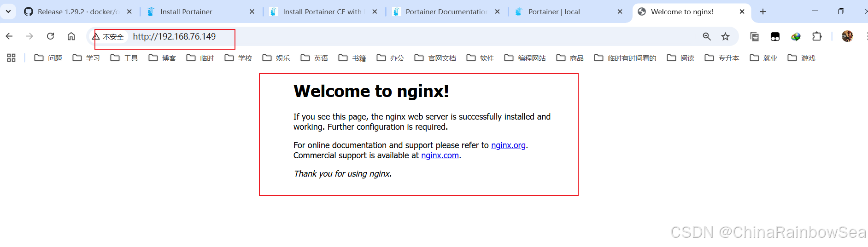The image size is (868, 247).
Task: Open a new tab with plus button
Action: tap(763, 12)
